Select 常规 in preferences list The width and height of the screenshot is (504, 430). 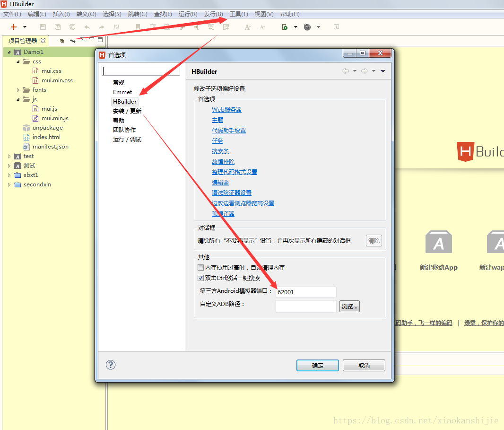coord(119,83)
